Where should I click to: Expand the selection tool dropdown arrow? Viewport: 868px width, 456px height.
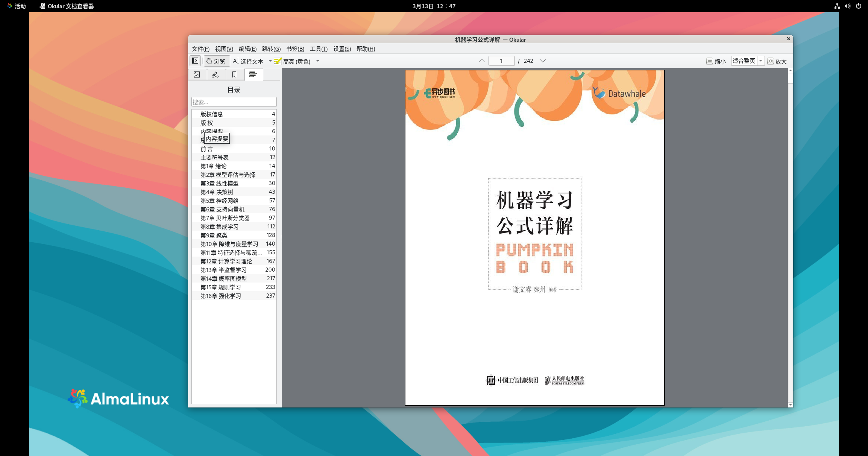(x=270, y=61)
